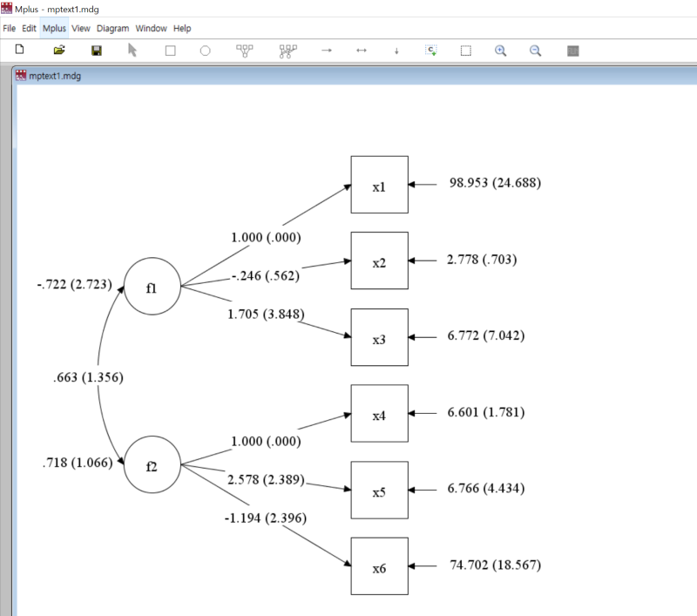The width and height of the screenshot is (697, 616).
Task: Select the double-headed arrow covariance tool
Action: tap(362, 51)
